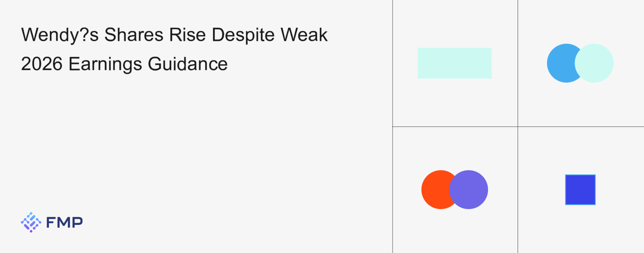Select the pale mint rectangle
This screenshot has height=253, width=644.
[455, 63]
